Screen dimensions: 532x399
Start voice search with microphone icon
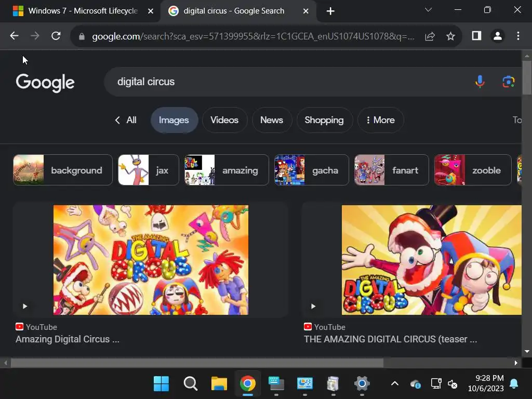pos(480,82)
